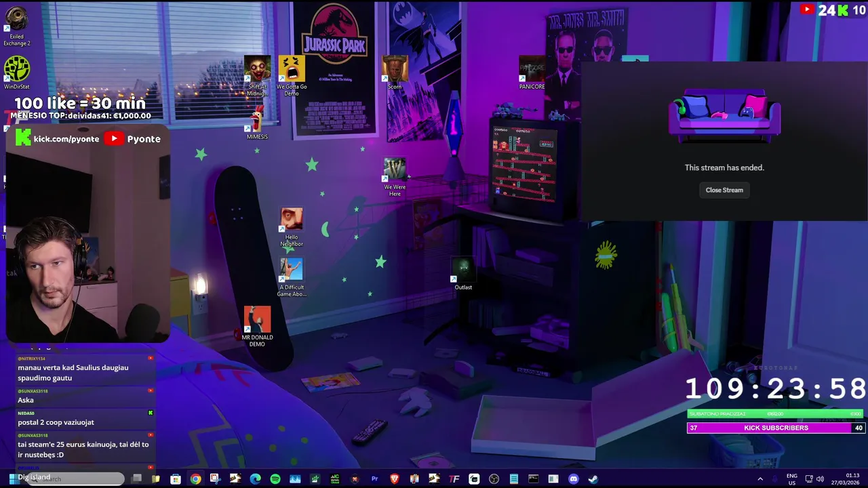The width and height of the screenshot is (868, 488).
Task: Open Microsoft Edge from the taskbar
Action: (x=255, y=479)
